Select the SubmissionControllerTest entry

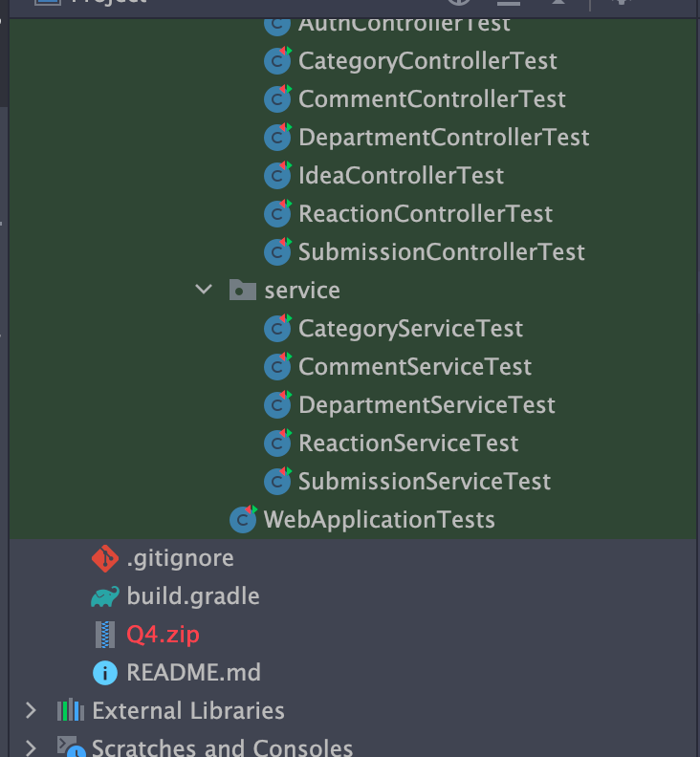click(x=441, y=252)
